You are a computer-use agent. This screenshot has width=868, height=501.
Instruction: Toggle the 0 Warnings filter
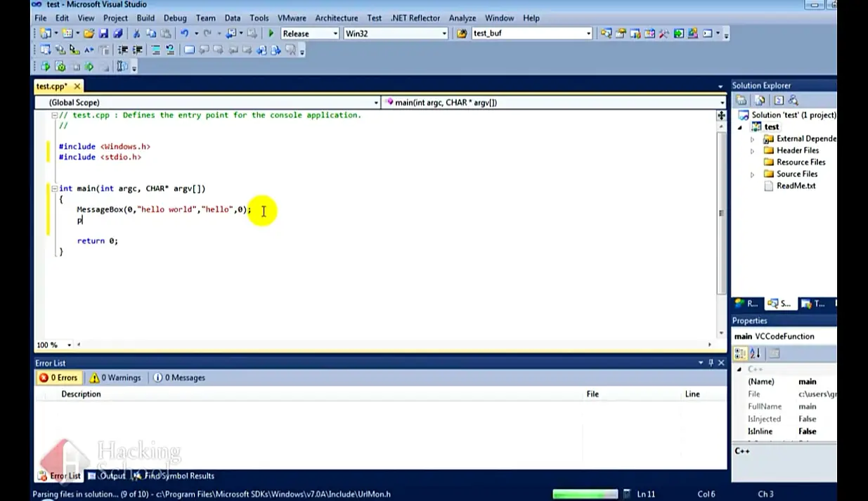click(x=115, y=377)
